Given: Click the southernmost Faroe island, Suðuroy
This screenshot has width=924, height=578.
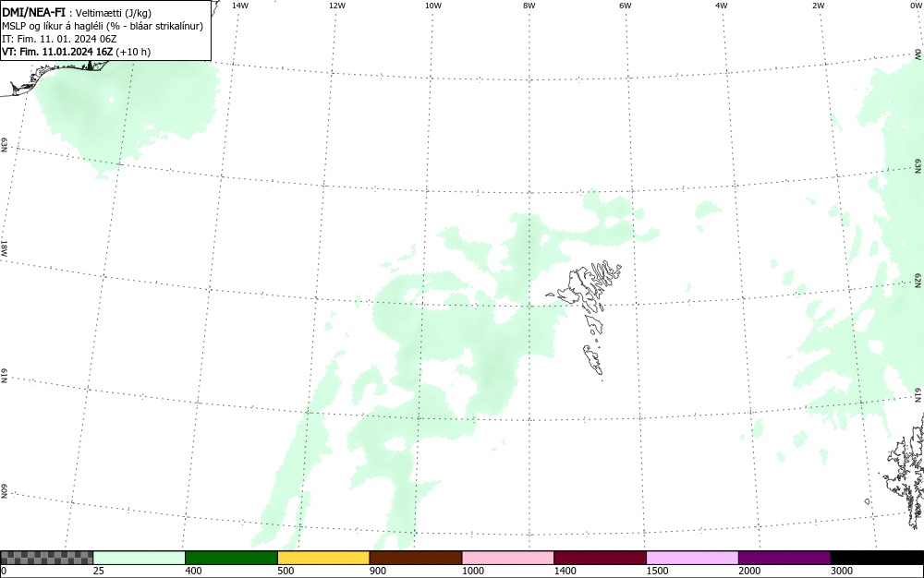Looking at the screenshot, I should (x=593, y=360).
